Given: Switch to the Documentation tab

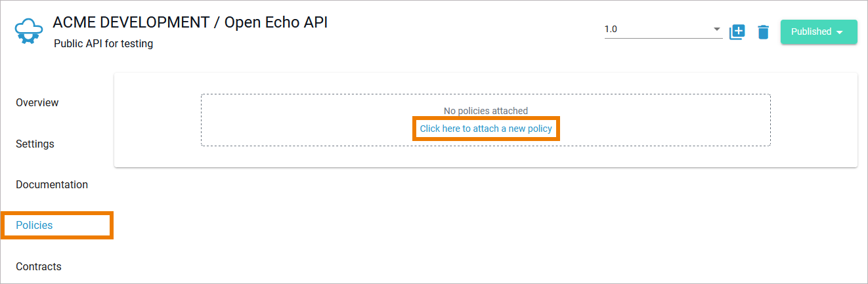Looking at the screenshot, I should (52, 184).
